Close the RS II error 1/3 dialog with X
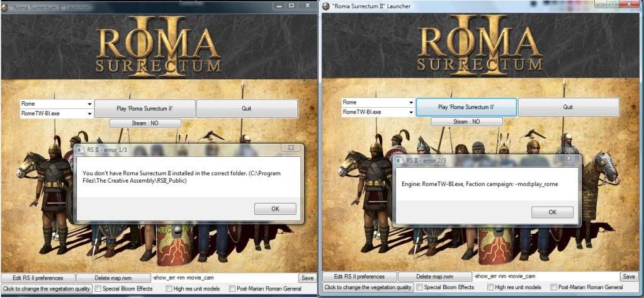This screenshot has height=298, width=644. 290,149
